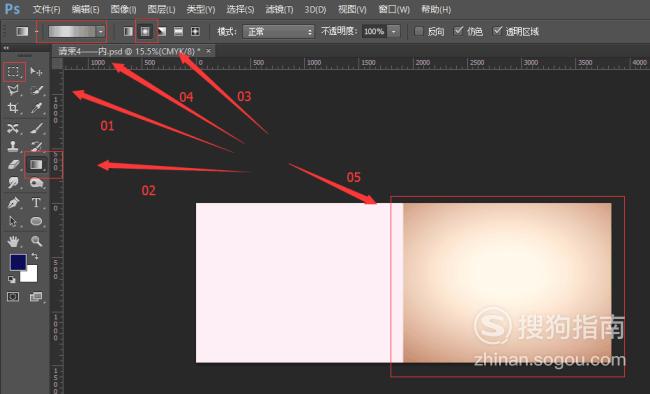Screen dimensions: 650x394
Task: Select the Rectangular Marquee tool
Action: tap(13, 72)
